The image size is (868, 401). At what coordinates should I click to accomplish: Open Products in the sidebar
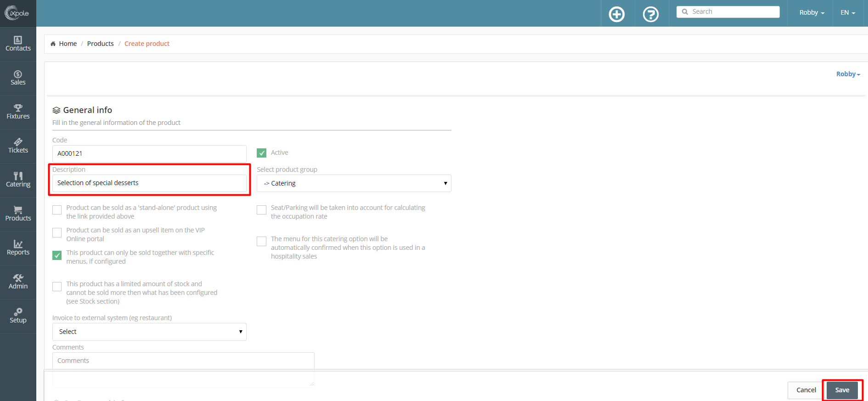click(18, 214)
